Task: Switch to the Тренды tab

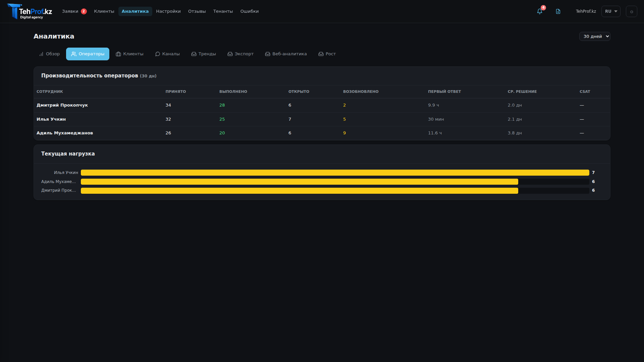Action: click(x=204, y=54)
